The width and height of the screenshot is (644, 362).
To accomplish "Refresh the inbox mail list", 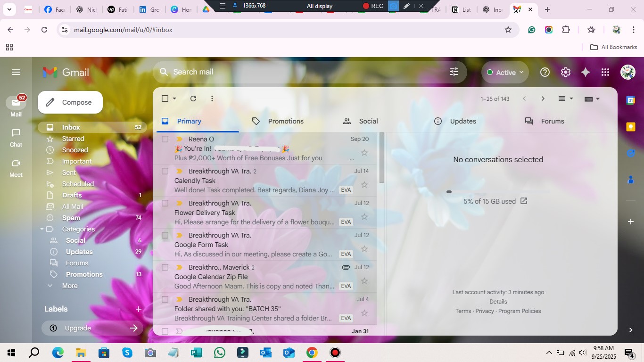I will point(193,99).
